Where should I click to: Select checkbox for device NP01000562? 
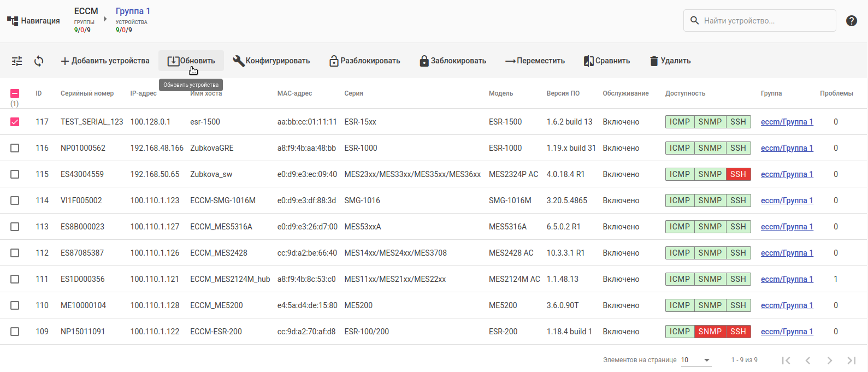[15, 148]
